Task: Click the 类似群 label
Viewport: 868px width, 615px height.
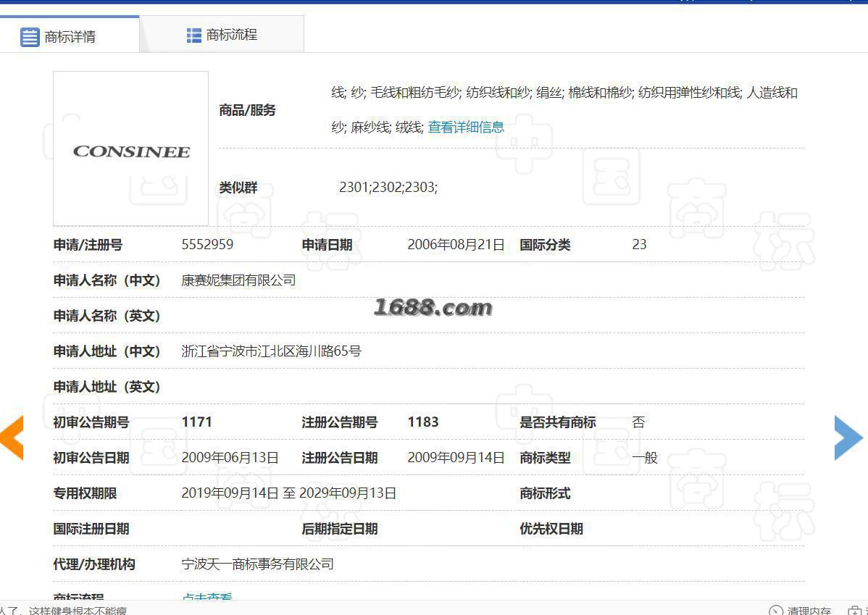Action: pyautogui.click(x=238, y=188)
